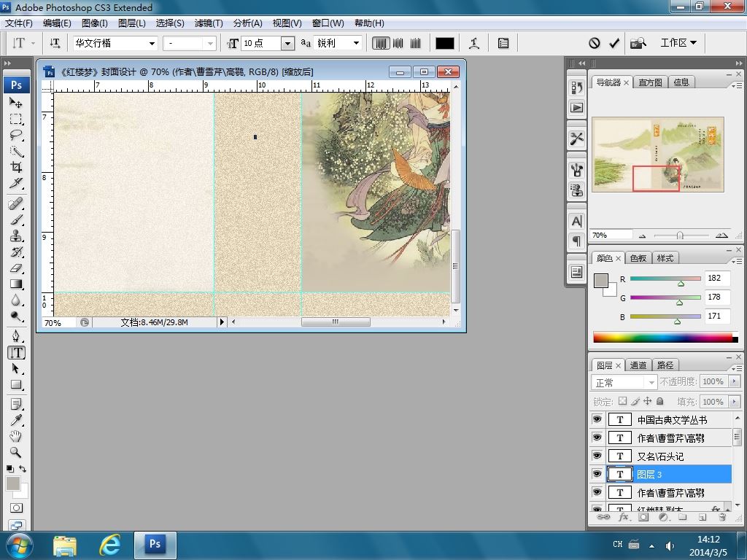Switch to the 直方图 tab
Screen dimensions: 747x560
pyautogui.click(x=650, y=82)
